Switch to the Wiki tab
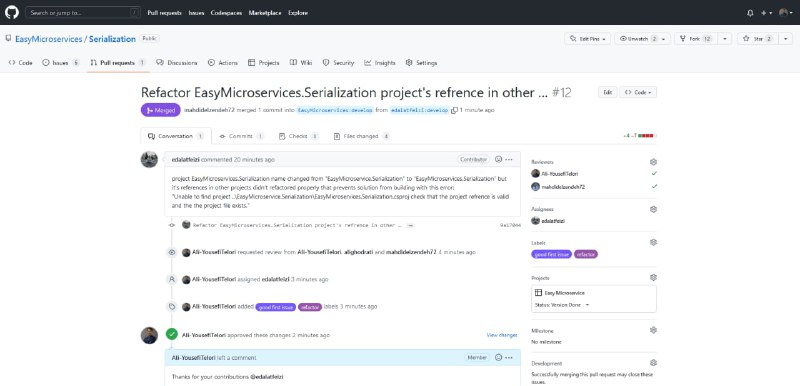Viewport: 800px width, 386px height. [x=301, y=63]
